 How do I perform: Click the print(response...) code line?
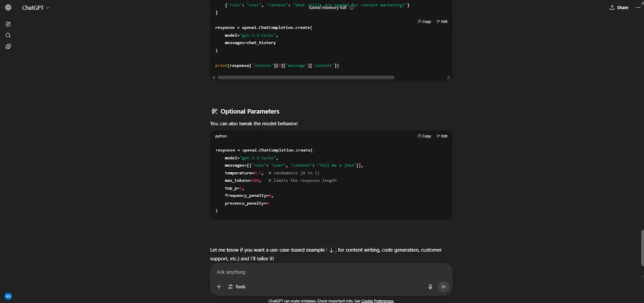(277, 66)
